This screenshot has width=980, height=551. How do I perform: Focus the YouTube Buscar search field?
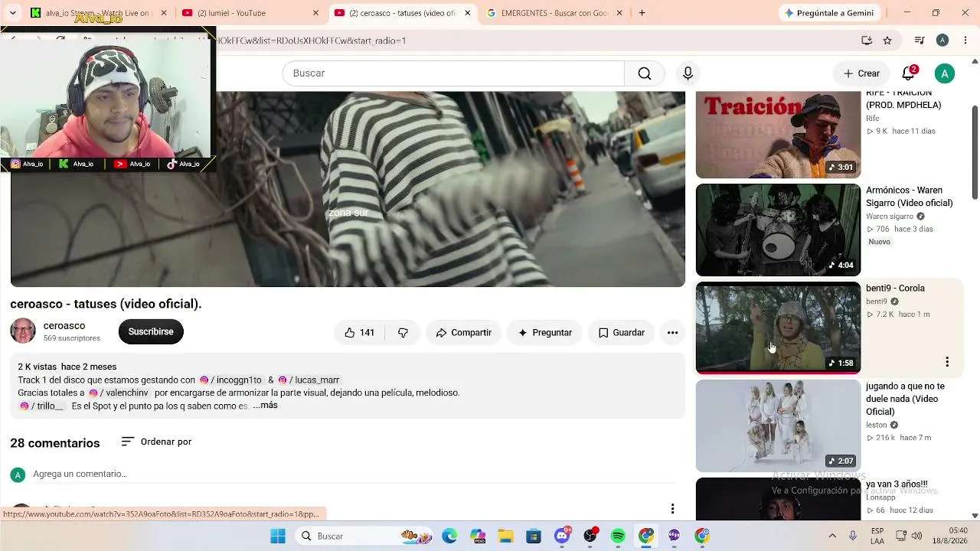tap(453, 73)
